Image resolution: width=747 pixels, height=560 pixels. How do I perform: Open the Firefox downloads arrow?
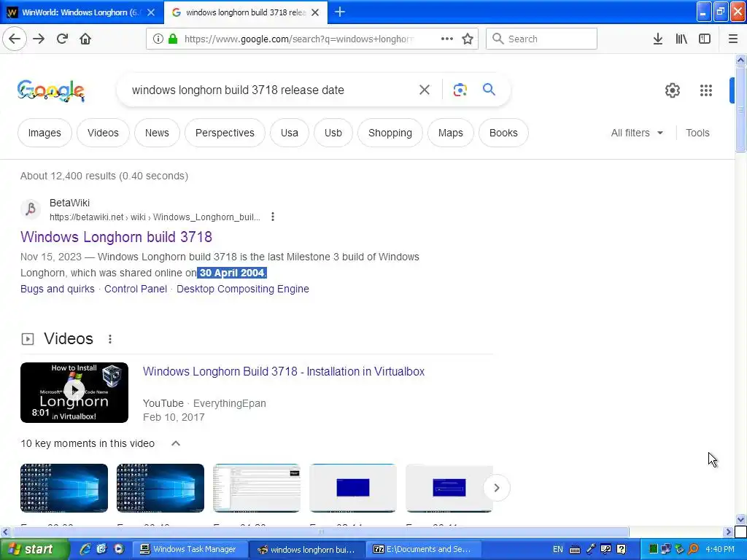(x=658, y=39)
